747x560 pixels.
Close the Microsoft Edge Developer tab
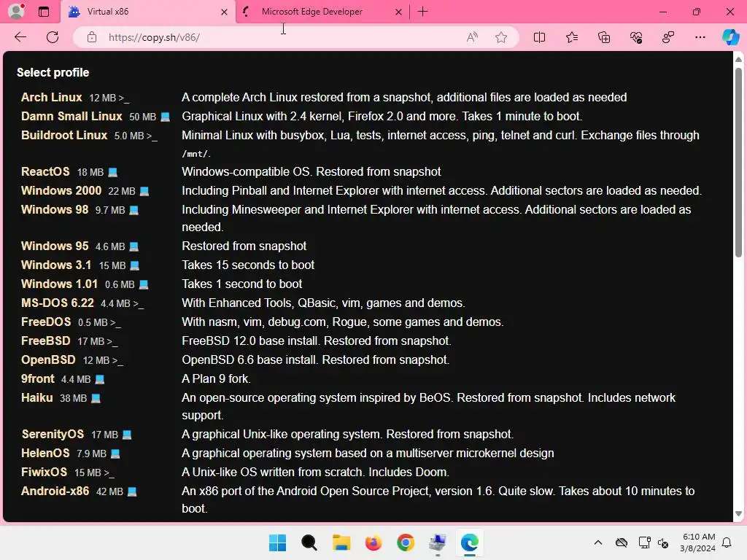[x=398, y=12]
